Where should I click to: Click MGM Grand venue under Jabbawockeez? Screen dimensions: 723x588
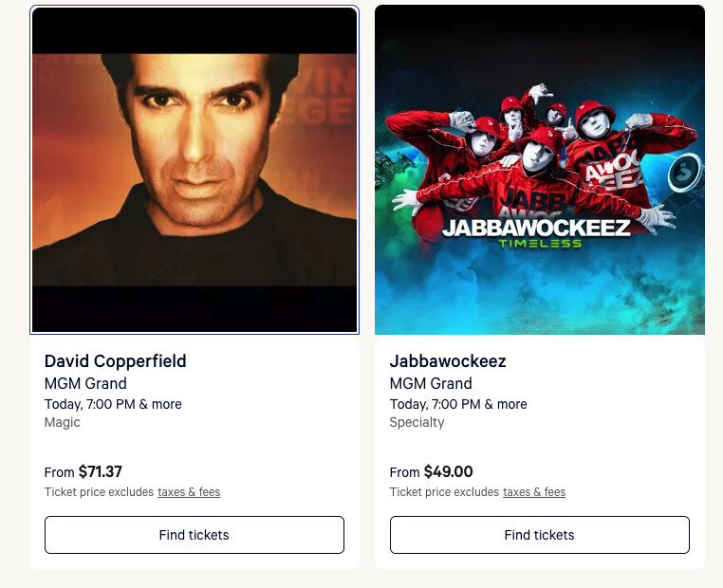tap(431, 384)
